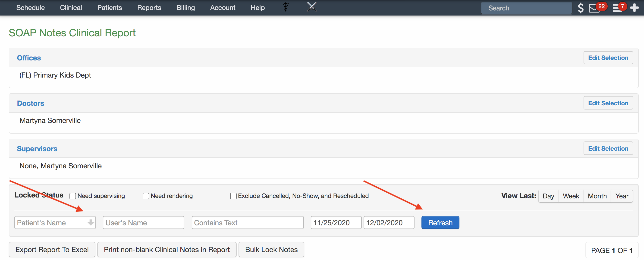Click the User's Name input field

[x=144, y=222]
